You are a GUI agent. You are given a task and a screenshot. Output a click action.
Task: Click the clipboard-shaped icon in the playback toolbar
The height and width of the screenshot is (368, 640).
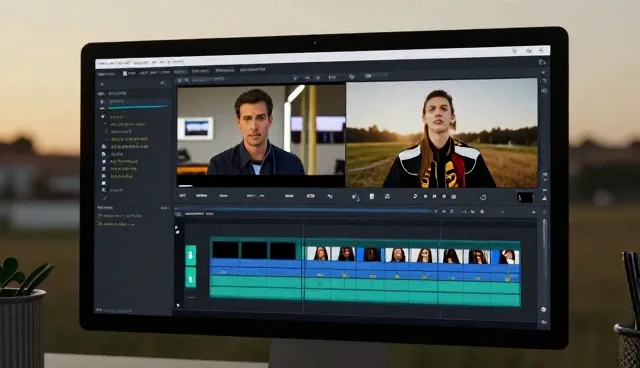pos(372,197)
